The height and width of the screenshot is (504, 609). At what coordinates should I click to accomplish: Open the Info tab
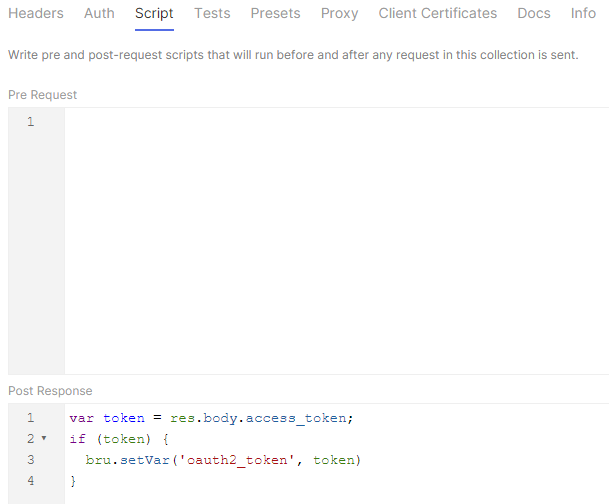[583, 14]
